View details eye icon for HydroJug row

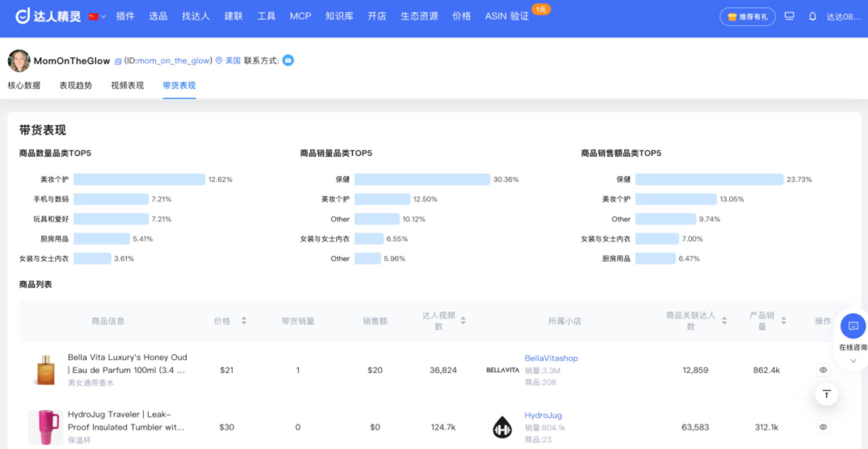[823, 427]
